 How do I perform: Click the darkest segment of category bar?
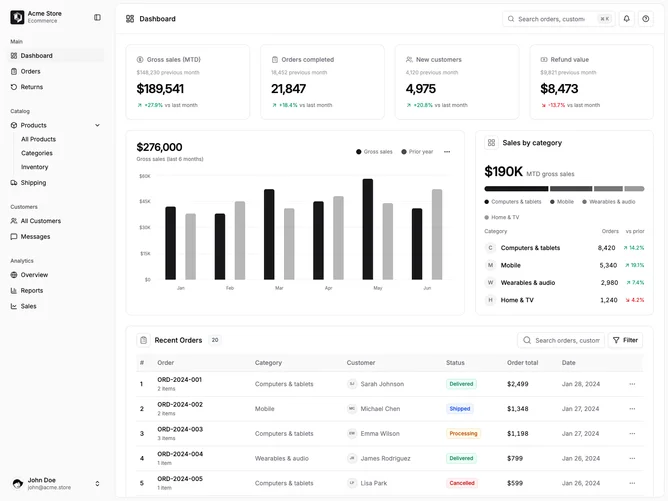pyautogui.click(x=516, y=189)
